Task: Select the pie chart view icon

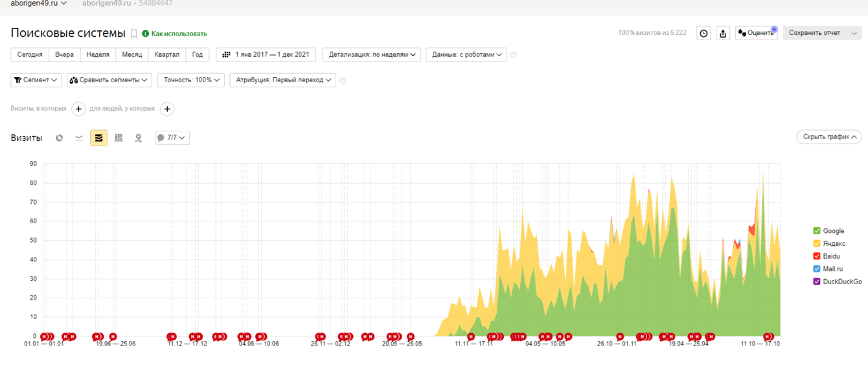Action: coord(60,138)
